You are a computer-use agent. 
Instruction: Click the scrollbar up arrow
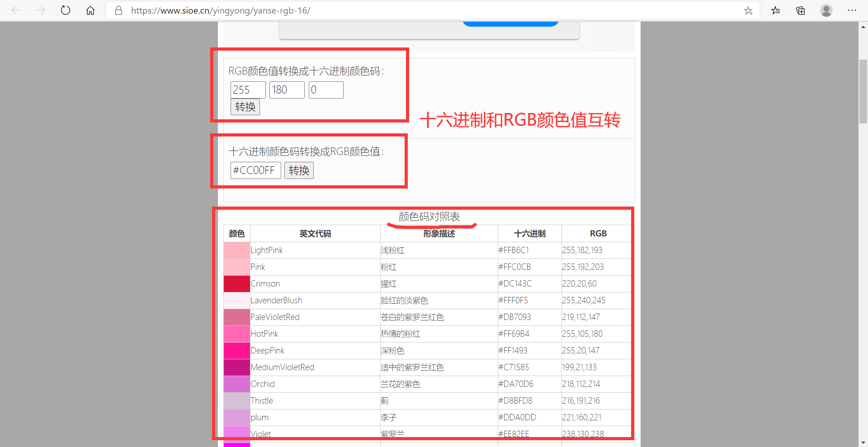pos(863,27)
